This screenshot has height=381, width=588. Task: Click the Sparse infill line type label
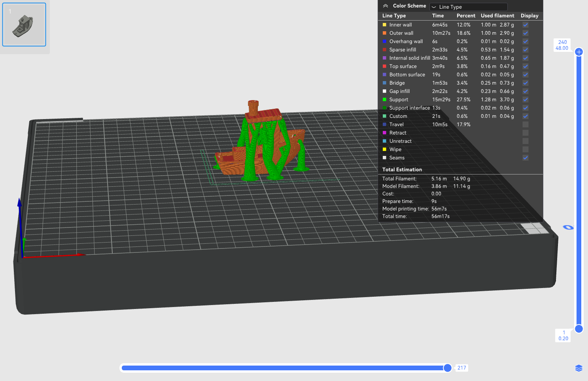click(x=403, y=50)
